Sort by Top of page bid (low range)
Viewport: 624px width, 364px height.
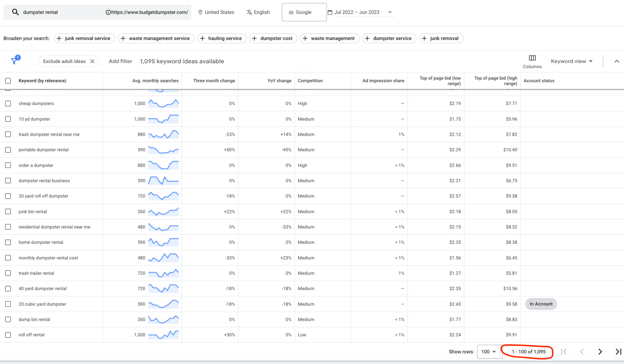[440, 81]
